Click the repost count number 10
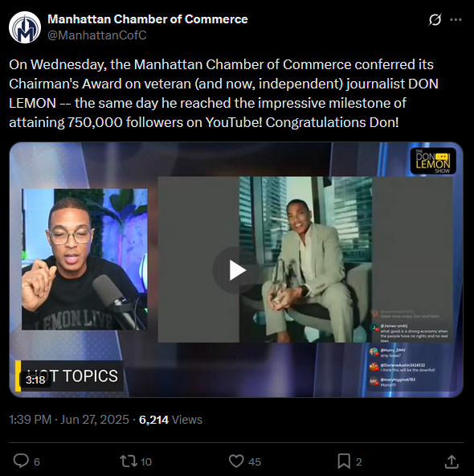Viewport: 474px width, 476px height. click(x=146, y=462)
